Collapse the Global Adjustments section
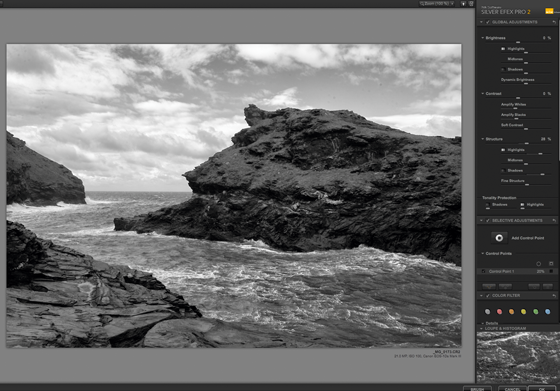The width and height of the screenshot is (560, 391). coord(481,22)
